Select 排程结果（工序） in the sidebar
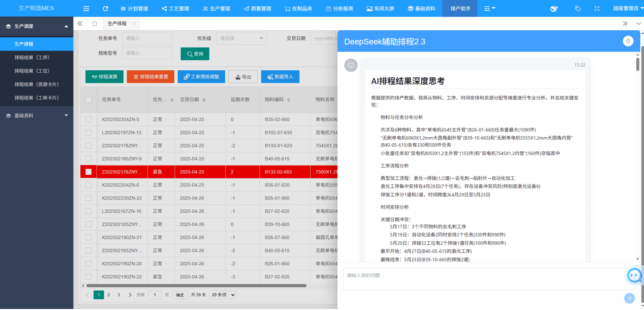644x310 pixels. pos(32,58)
